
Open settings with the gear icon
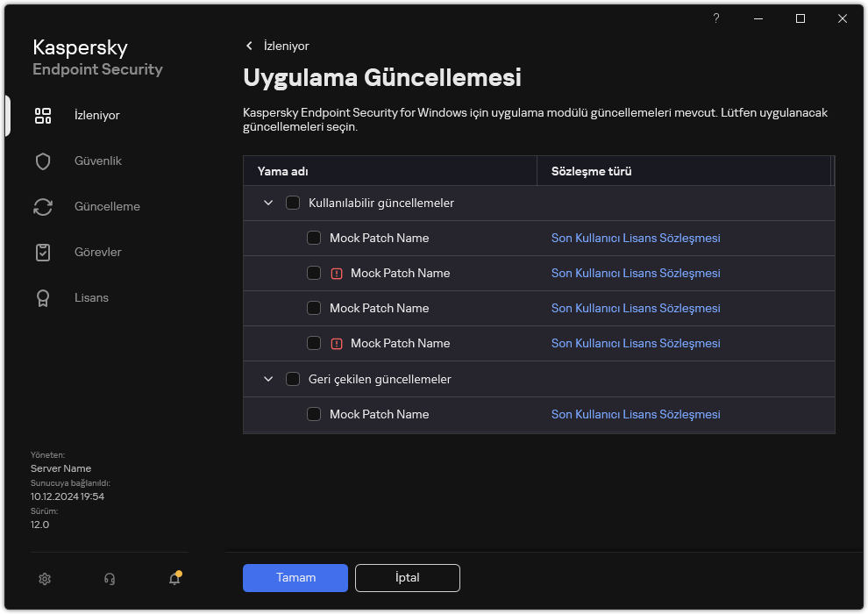(45, 579)
